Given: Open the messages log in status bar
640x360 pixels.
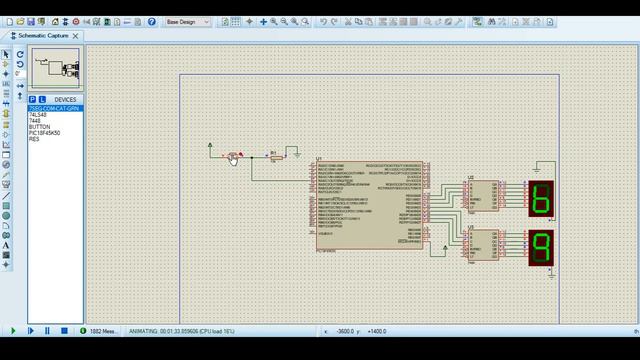Looking at the screenshot, I should (x=99, y=331).
